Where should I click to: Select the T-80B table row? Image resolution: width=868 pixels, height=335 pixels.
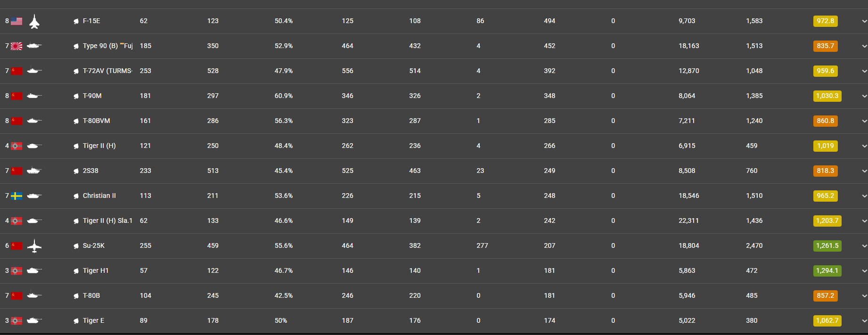tap(434, 296)
